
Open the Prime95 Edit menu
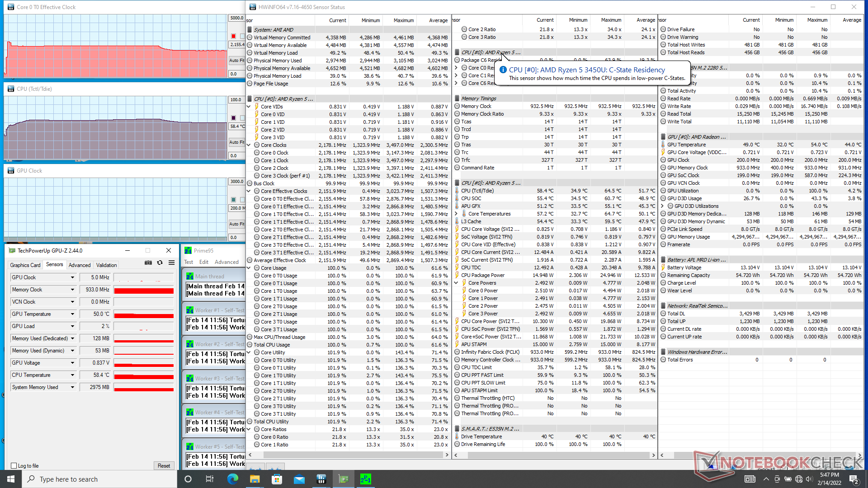point(204,262)
